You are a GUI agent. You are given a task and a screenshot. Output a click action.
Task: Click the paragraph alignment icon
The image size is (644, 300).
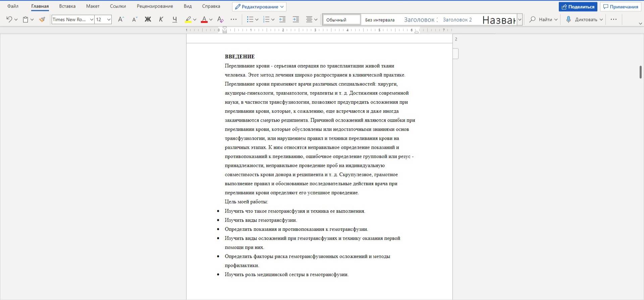click(309, 19)
